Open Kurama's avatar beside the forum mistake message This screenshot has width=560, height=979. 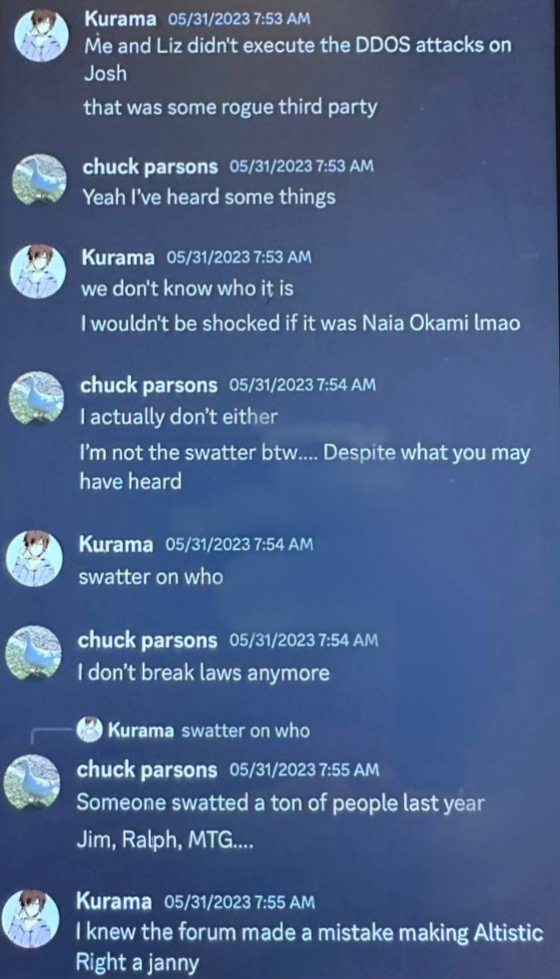click(29, 917)
